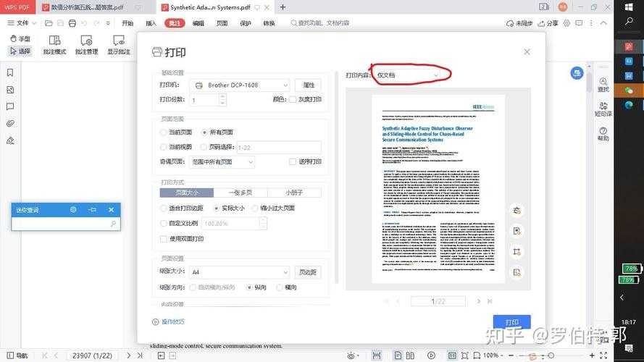Image resolution: width=644 pixels, height=362 pixels.
Task: Open the 保护 ribbon tab
Action: pyautogui.click(x=245, y=23)
